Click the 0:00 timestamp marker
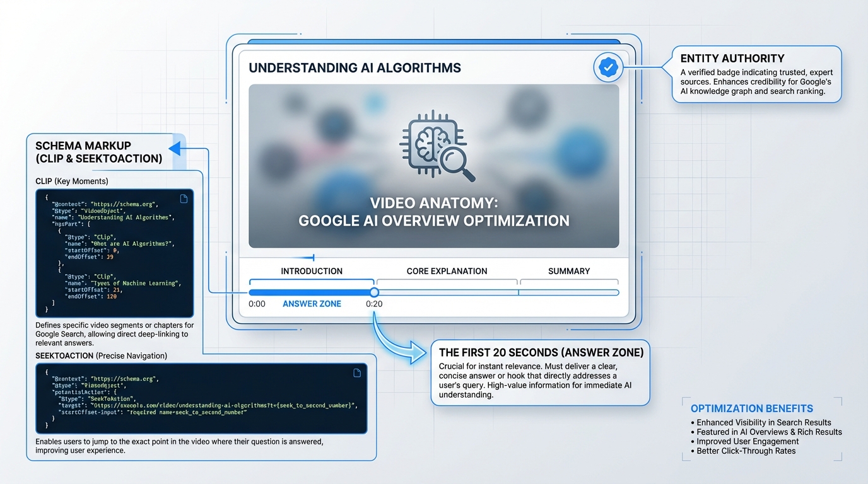Viewport: 868px width, 484px height. click(x=257, y=303)
